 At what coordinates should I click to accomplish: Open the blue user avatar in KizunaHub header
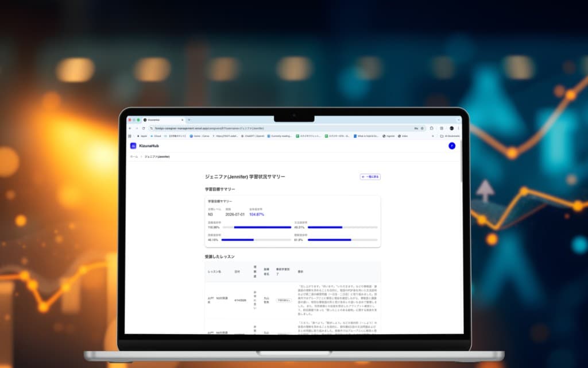[x=452, y=145]
